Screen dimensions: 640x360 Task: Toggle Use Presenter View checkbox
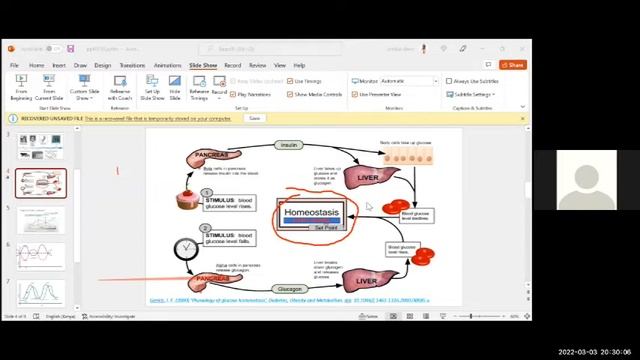coord(355,94)
